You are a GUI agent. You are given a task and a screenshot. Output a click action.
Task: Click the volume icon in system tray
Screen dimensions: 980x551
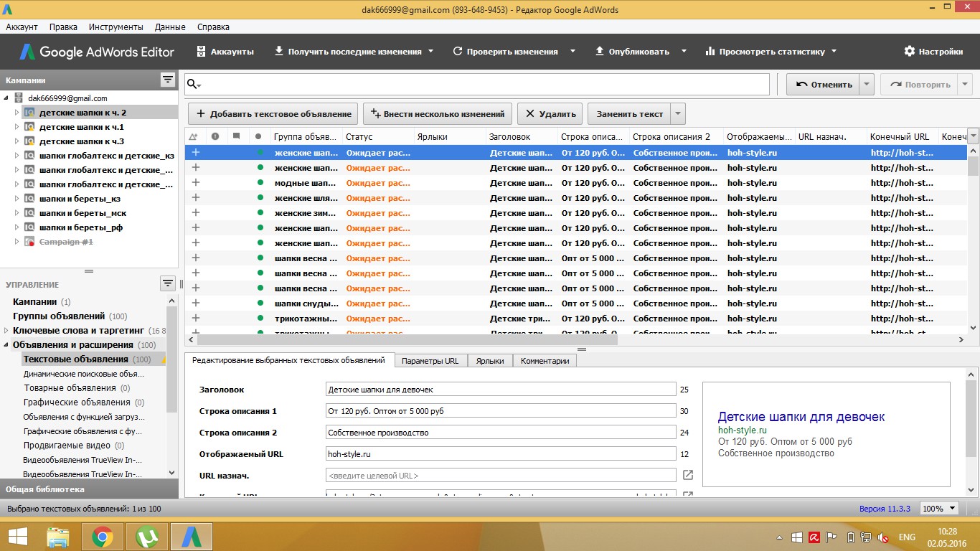point(885,537)
